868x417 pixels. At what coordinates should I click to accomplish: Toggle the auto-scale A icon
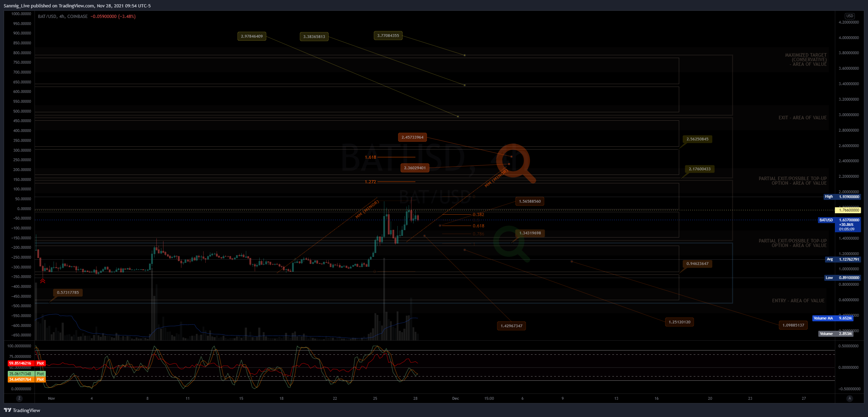coord(849,398)
